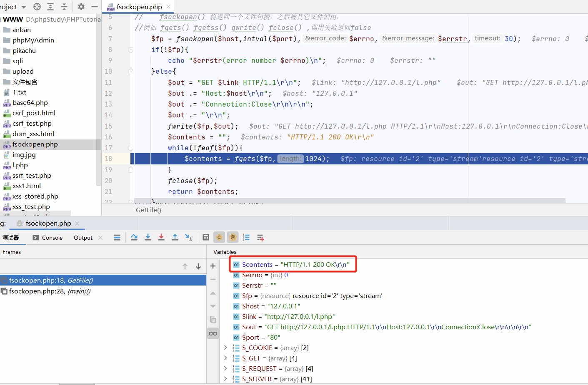Select base64.php in project tree
The image size is (588, 385).
click(30, 102)
